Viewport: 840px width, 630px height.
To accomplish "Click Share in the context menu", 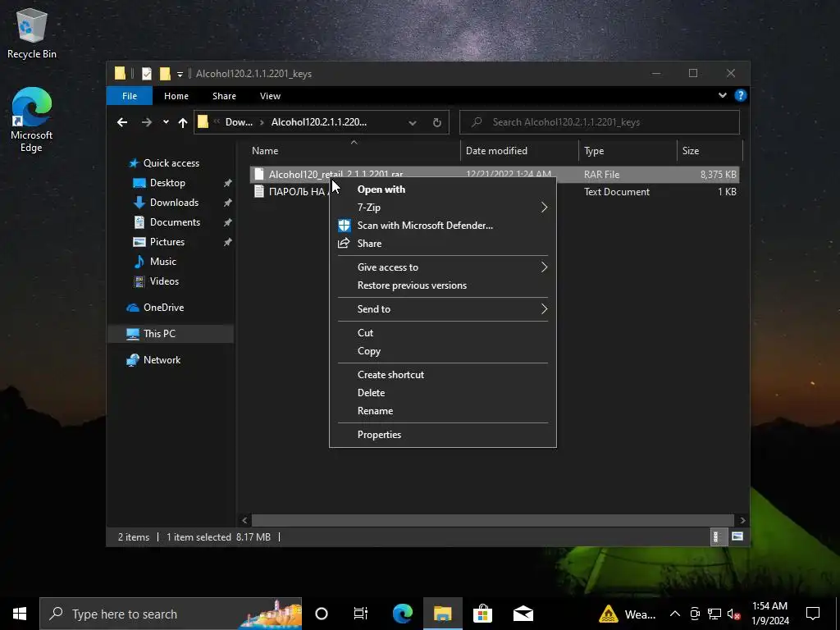I will tap(442, 243).
